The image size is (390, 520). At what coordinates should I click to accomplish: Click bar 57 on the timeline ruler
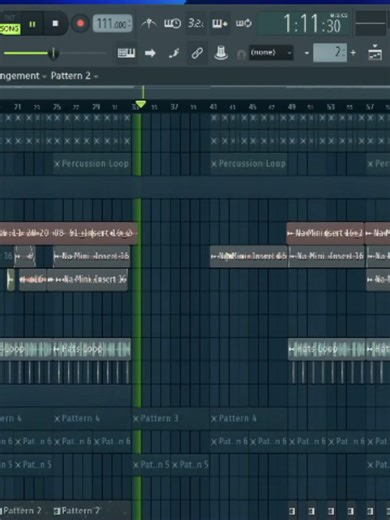pos(370,107)
